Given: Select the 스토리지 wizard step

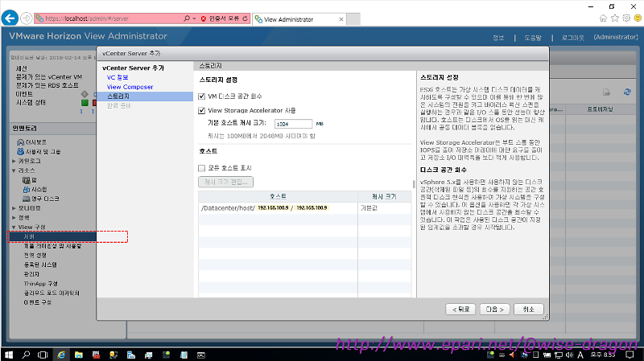Looking at the screenshot, I should coord(145,96).
